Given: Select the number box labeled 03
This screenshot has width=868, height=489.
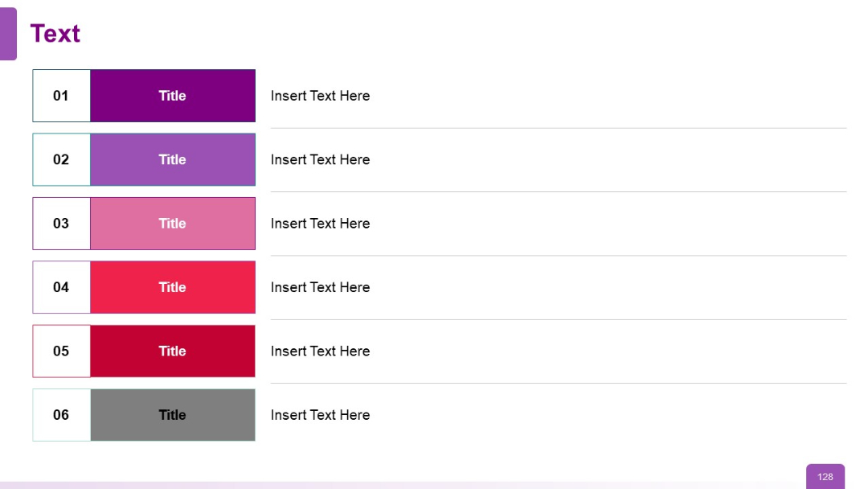Looking at the screenshot, I should coord(61,223).
